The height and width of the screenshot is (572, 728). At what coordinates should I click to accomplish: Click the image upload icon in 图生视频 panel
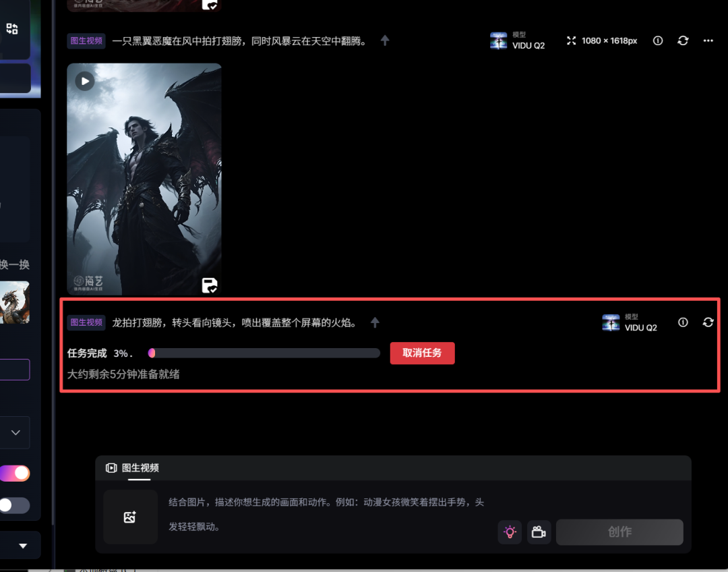129,517
